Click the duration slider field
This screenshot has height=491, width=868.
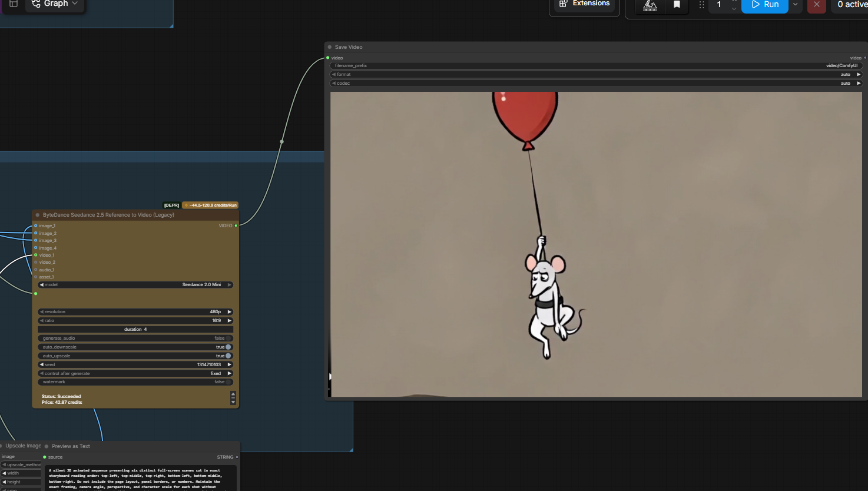point(135,330)
